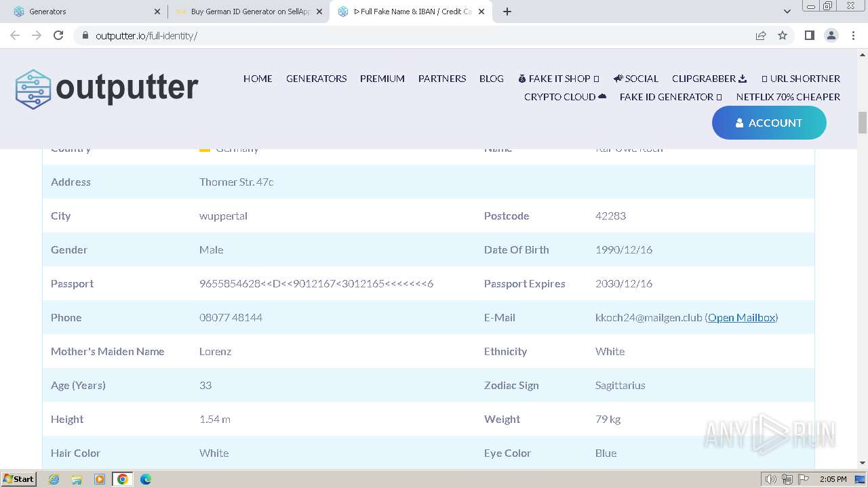This screenshot has height=488, width=868.
Task: Click Chrome icon in taskbar
Action: (x=122, y=479)
